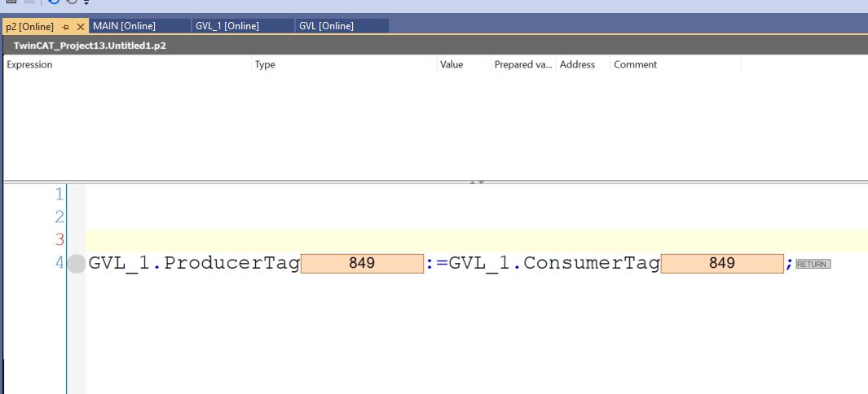Click the Prepared value column header

(x=523, y=64)
